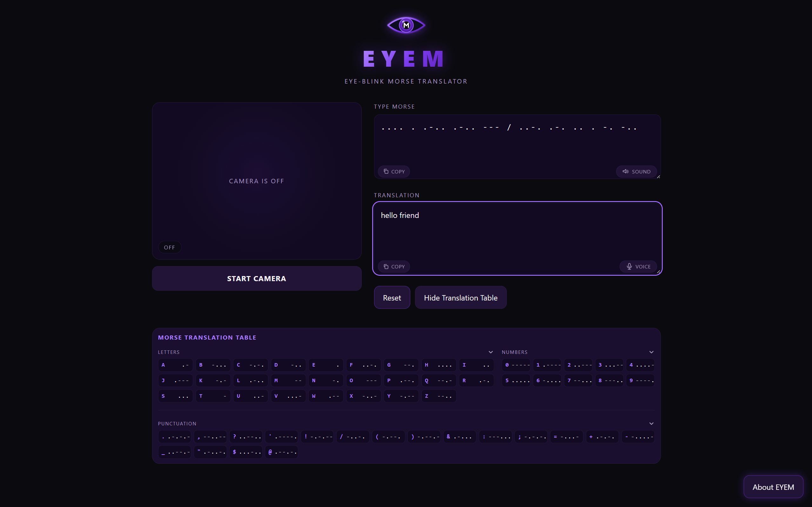Select letter I tile
Image resolution: width=812 pixels, height=507 pixels.
pos(476,365)
